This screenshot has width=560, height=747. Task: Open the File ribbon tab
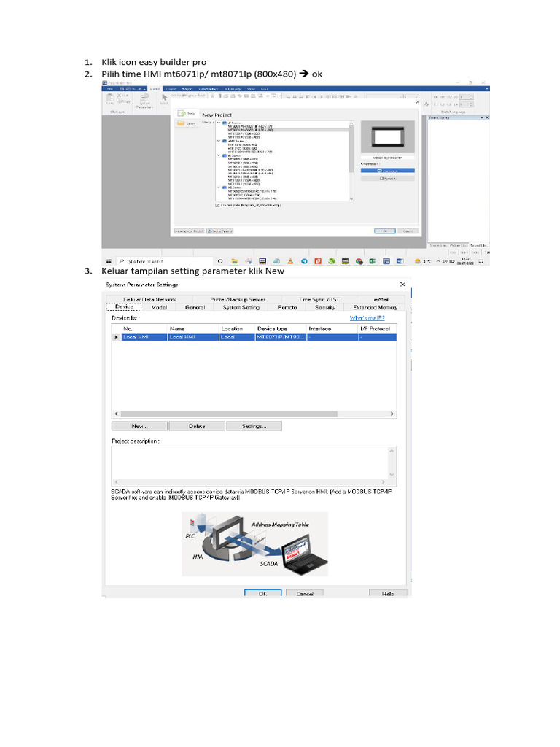click(110, 88)
